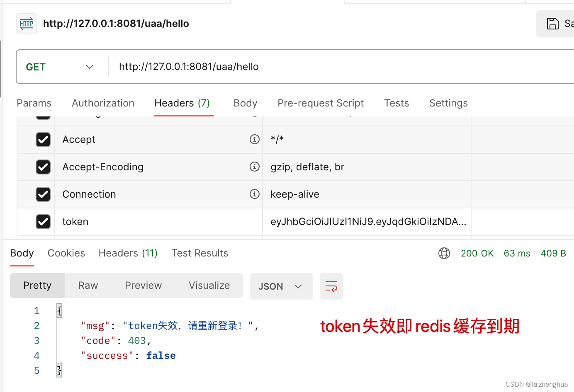Open the Settings tab
574x392 pixels.
[x=448, y=103]
